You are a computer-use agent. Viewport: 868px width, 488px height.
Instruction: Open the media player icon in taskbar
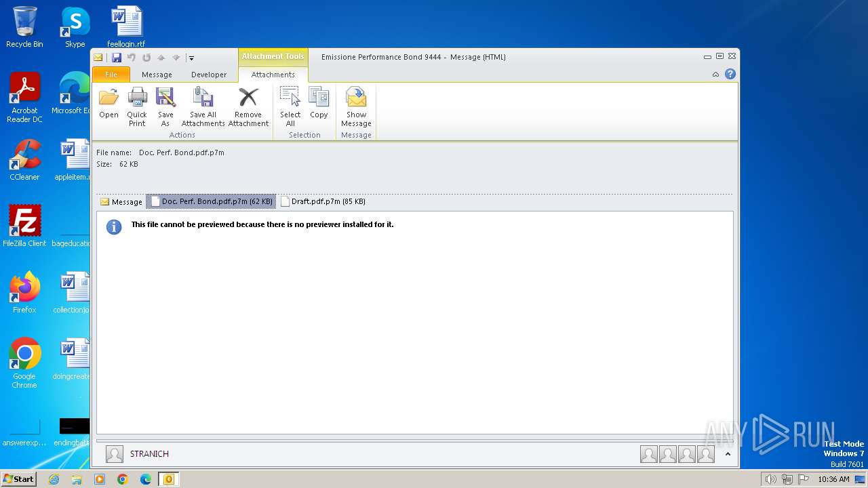(x=100, y=479)
